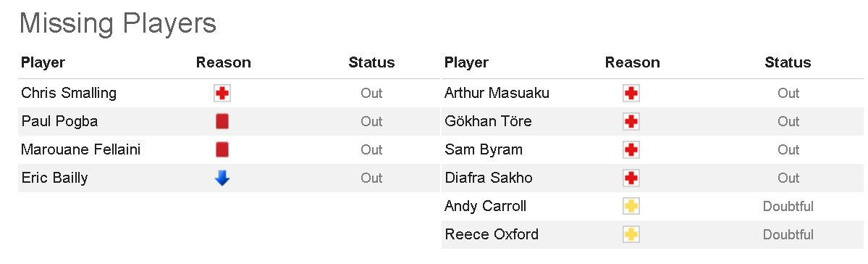Select the Eric Bailly player name

54,178
